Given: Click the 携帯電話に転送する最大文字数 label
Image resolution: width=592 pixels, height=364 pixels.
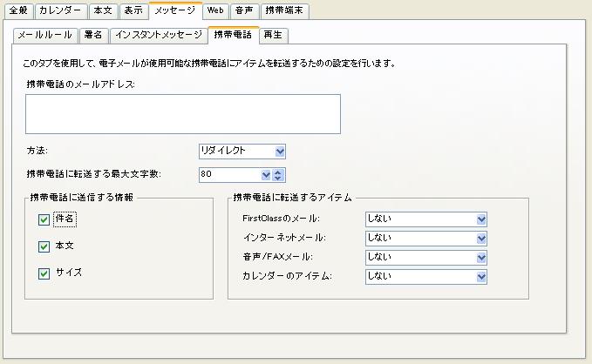Looking at the screenshot, I should click(x=93, y=174).
